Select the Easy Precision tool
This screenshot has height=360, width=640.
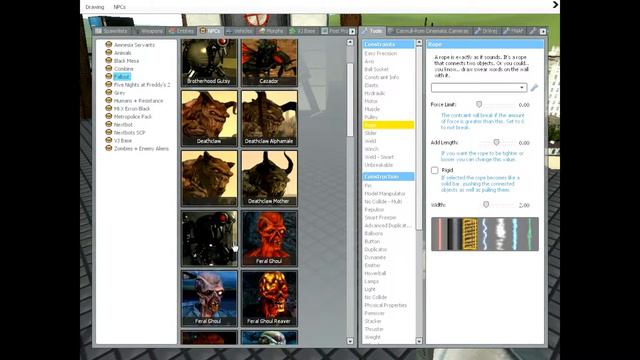tap(380, 53)
